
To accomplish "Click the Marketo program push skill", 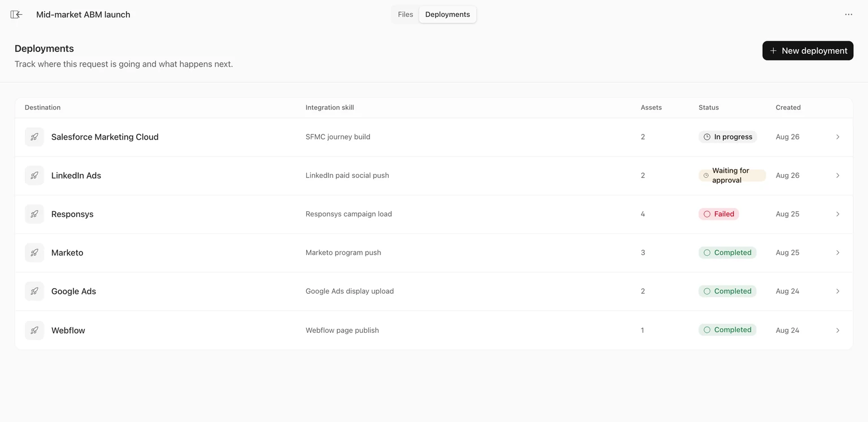I will click(x=343, y=253).
